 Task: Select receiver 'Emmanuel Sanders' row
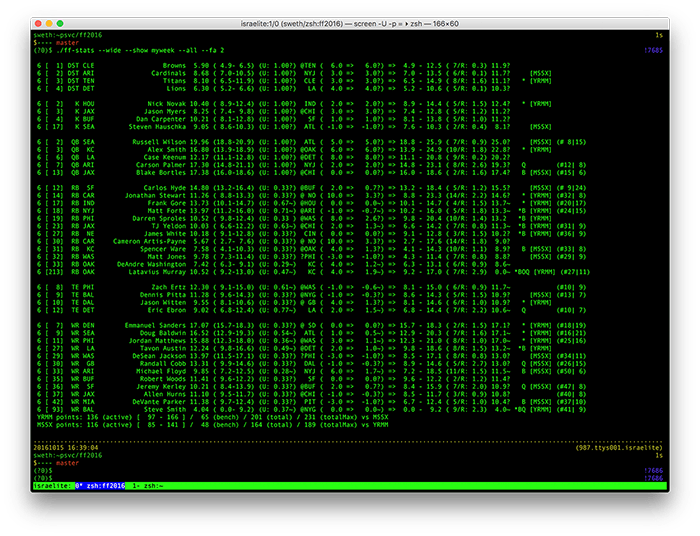[312, 325]
